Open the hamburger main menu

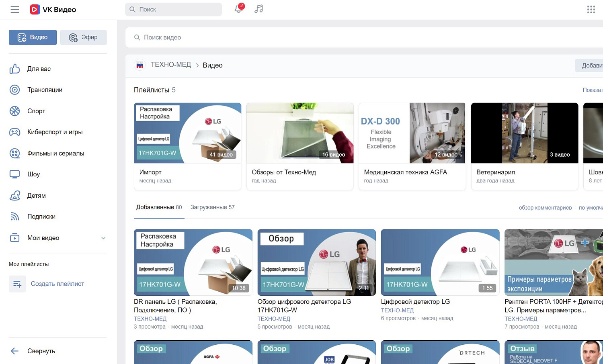[15, 9]
